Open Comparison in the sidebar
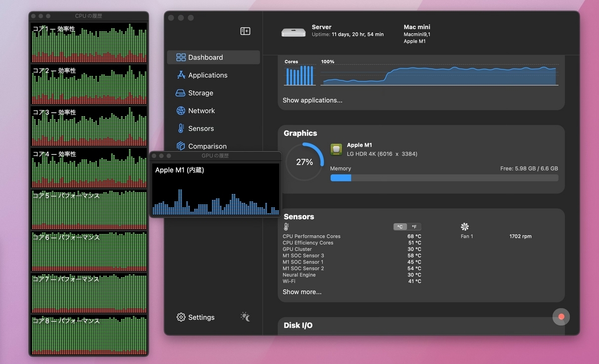 tap(214, 146)
